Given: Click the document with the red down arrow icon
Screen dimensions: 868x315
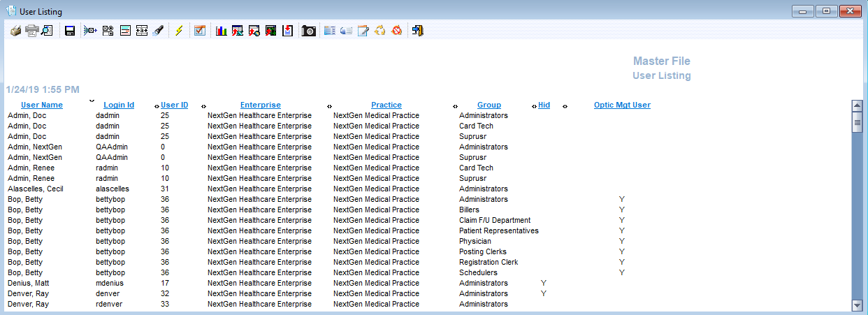Looking at the screenshot, I should tap(287, 31).
